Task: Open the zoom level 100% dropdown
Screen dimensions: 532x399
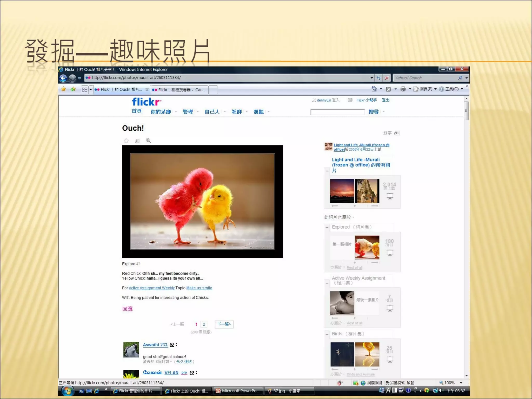Action: [461, 383]
